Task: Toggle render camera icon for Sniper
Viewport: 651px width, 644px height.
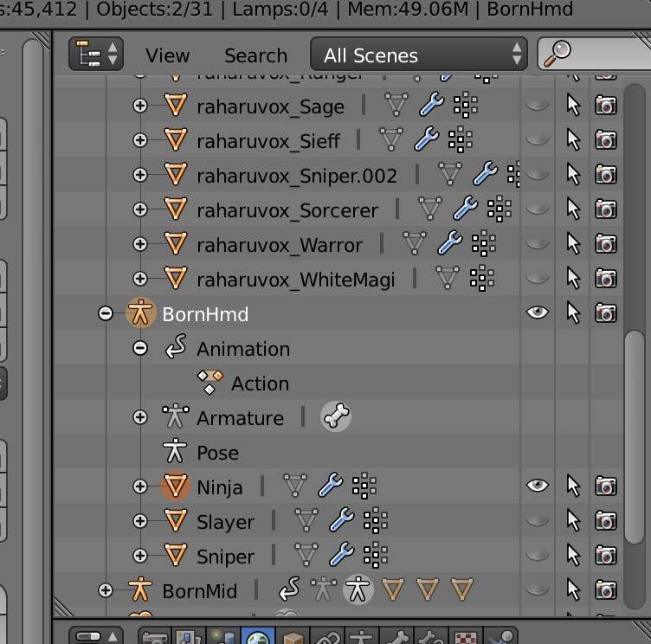Action: click(x=605, y=556)
